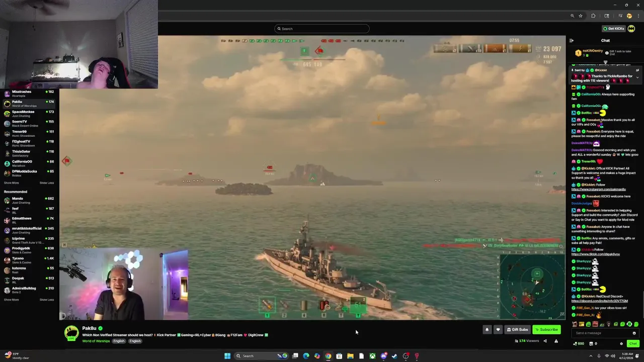Open the Windows Start menu

pyautogui.click(x=227, y=356)
